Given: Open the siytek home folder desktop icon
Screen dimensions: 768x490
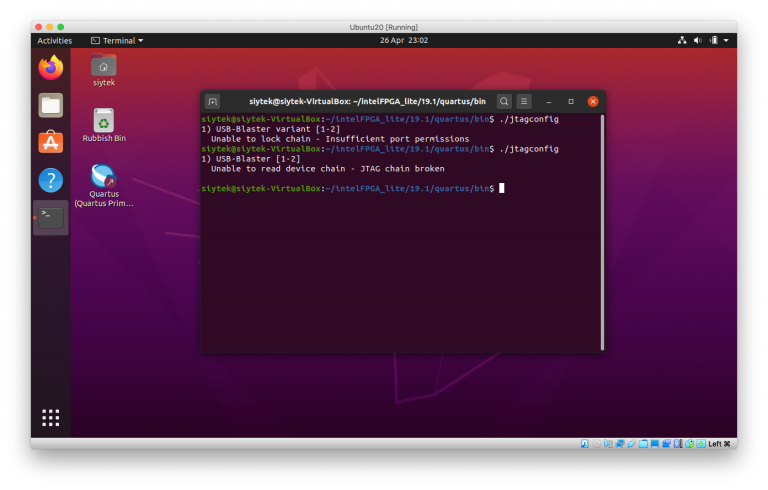Looking at the screenshot, I should pyautogui.click(x=103, y=71).
